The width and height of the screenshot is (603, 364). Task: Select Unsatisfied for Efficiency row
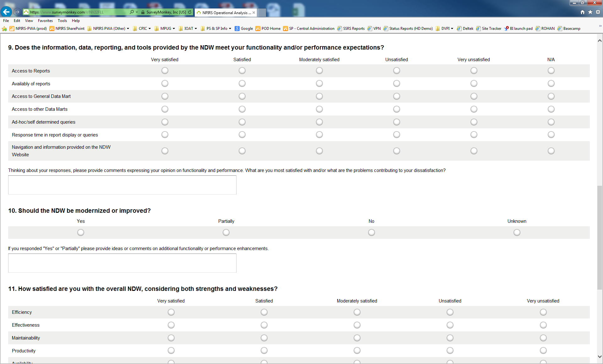[450, 312]
